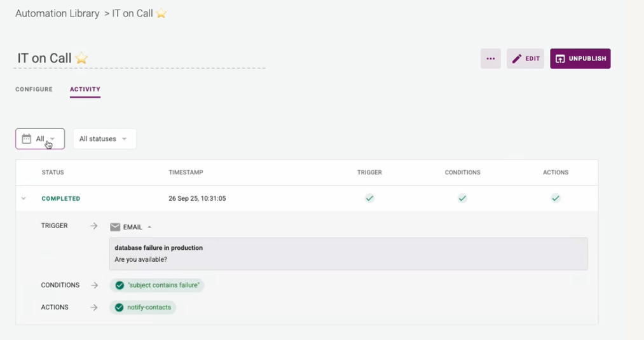Click the timestamp 26 Sep 25, 10:31:05
The height and width of the screenshot is (340, 644).
click(197, 198)
